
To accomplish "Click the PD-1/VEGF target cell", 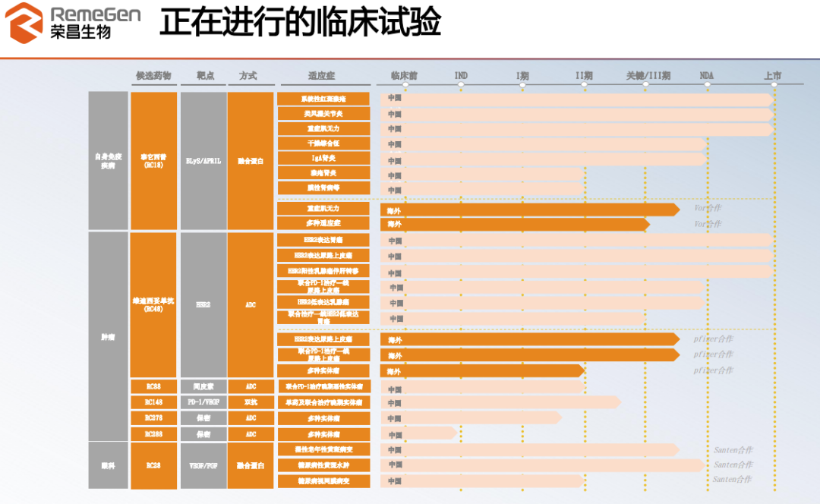I will 203,402.
